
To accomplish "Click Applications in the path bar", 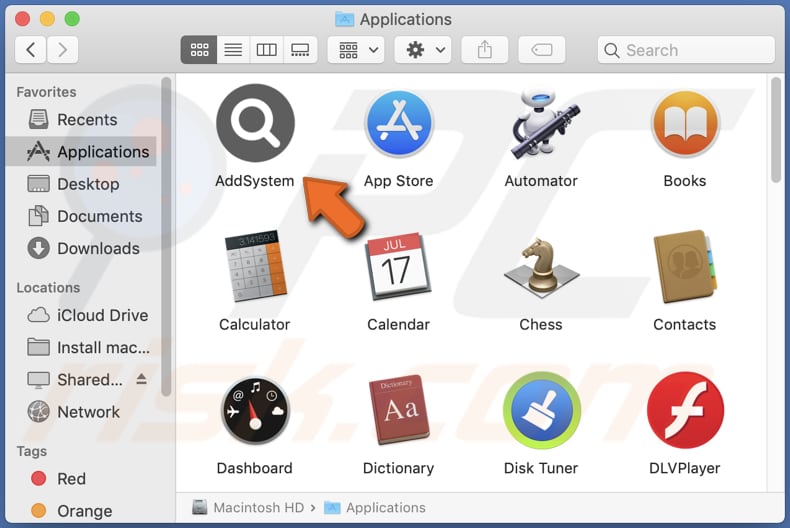I will [x=375, y=507].
